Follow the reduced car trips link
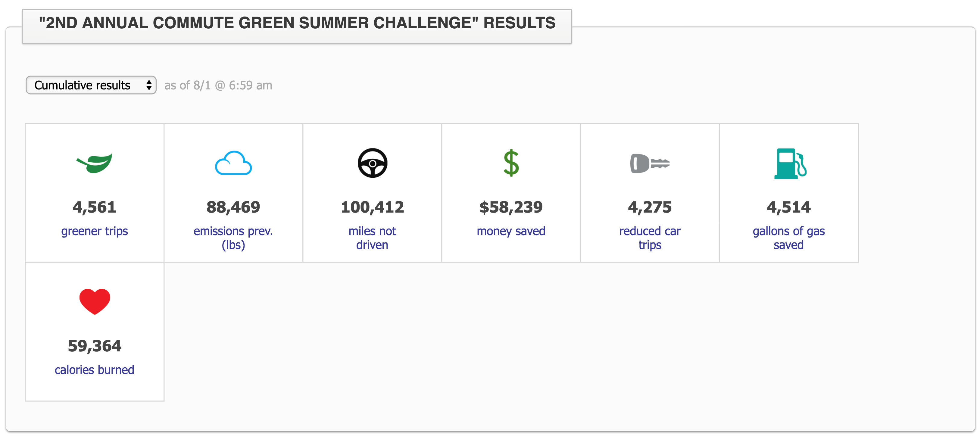The height and width of the screenshot is (436, 980). tap(650, 238)
